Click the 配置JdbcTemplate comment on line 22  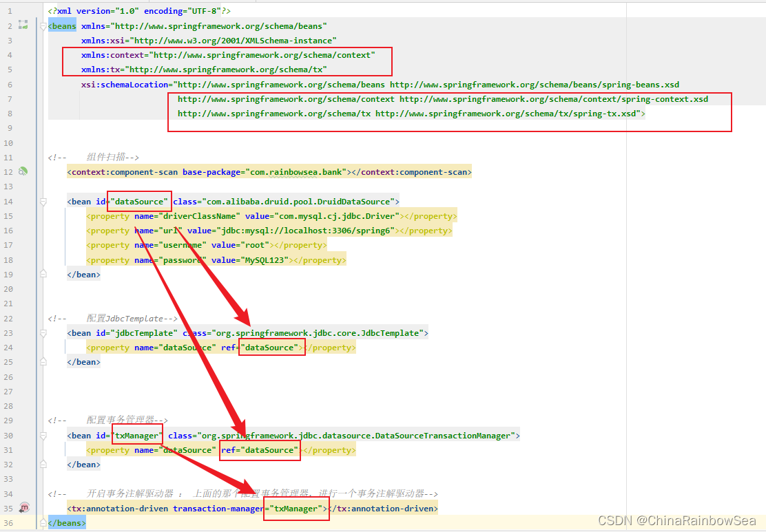click(113, 318)
